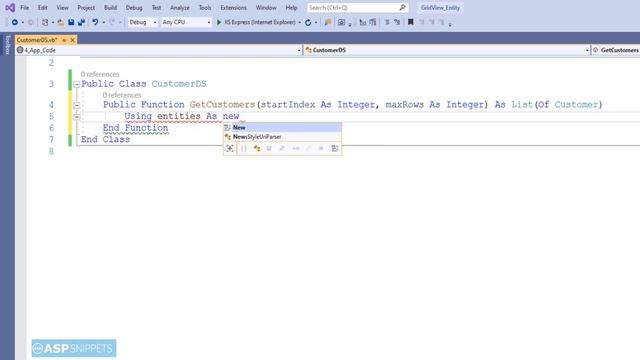This screenshot has height=360, width=640.
Task: Click the Save All toolbar icon
Action: pyautogui.click(x=81, y=22)
